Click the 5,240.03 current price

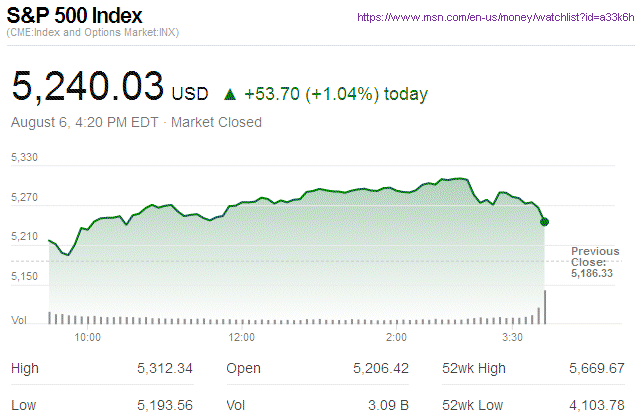click(88, 87)
